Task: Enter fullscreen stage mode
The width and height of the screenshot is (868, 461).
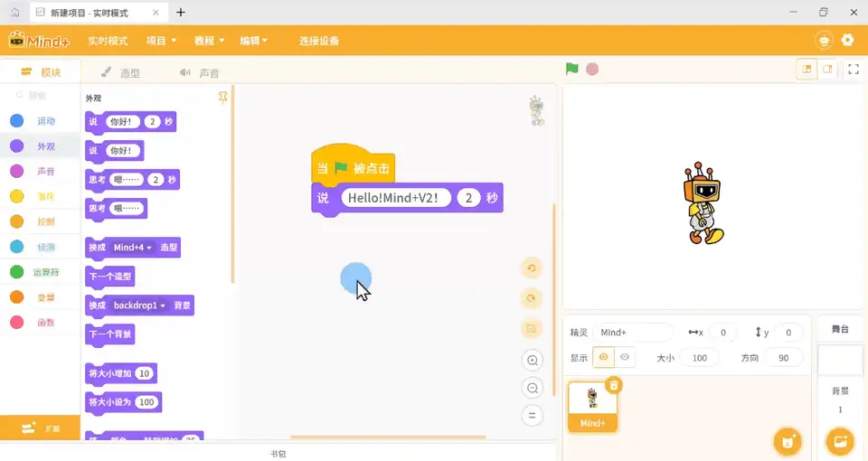Action: [x=854, y=70]
